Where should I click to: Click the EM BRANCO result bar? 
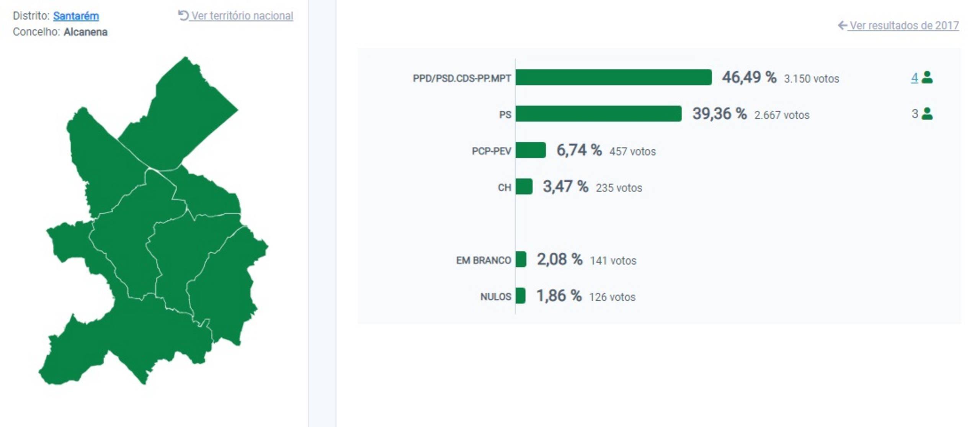pos(521,259)
